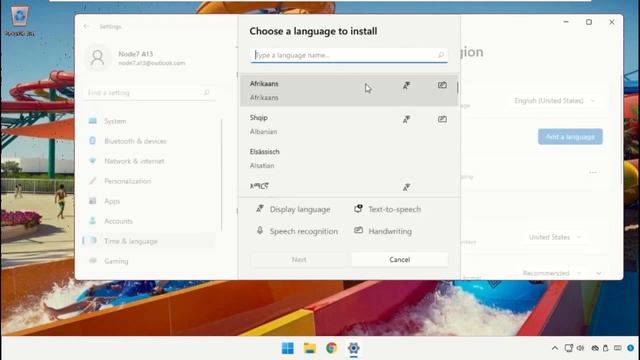Expand the regional format section chevron
Viewport: 640px width, 360px height.
pyautogui.click(x=599, y=273)
